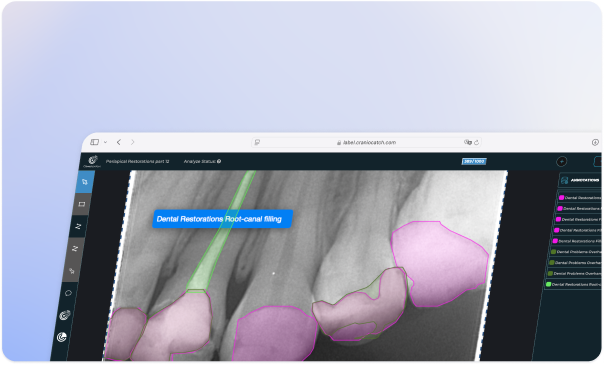Screen dimensions: 604x365
Task: Select the active pointer tool in blue
Action: [x=85, y=182]
